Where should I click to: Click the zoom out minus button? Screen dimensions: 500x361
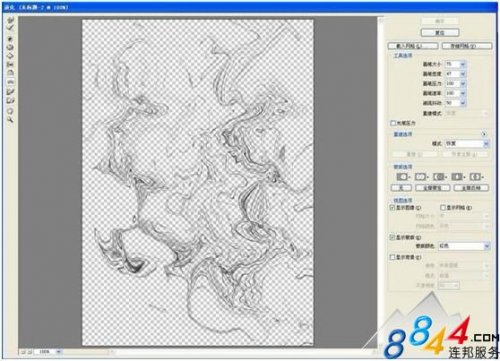pos(24,351)
